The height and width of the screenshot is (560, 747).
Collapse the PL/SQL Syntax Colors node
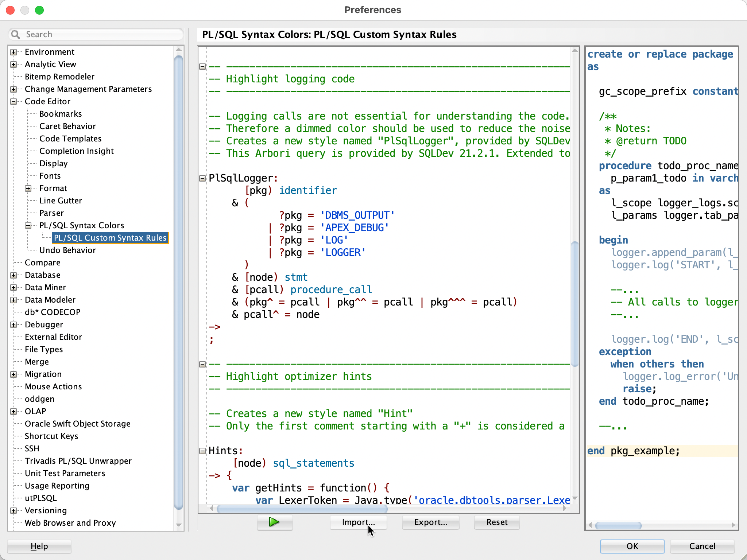pos(28,226)
